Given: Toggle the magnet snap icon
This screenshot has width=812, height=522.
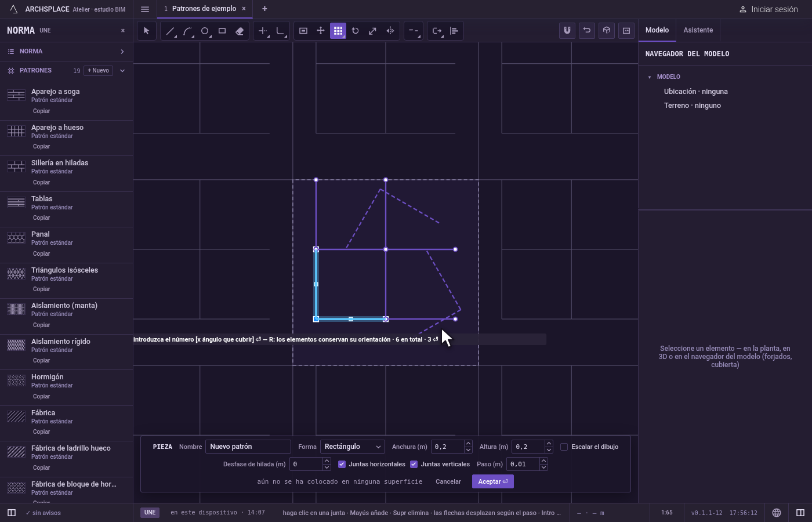Looking at the screenshot, I should pyautogui.click(x=567, y=31).
